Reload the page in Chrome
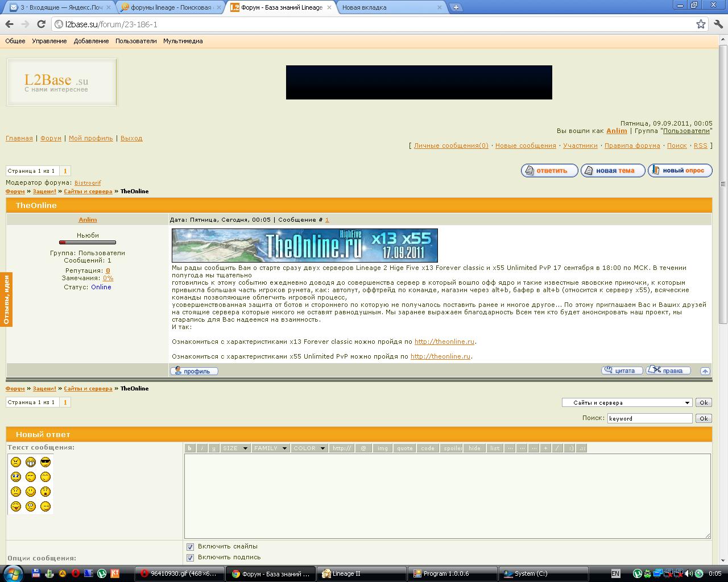This screenshot has width=728, height=582. [41, 24]
